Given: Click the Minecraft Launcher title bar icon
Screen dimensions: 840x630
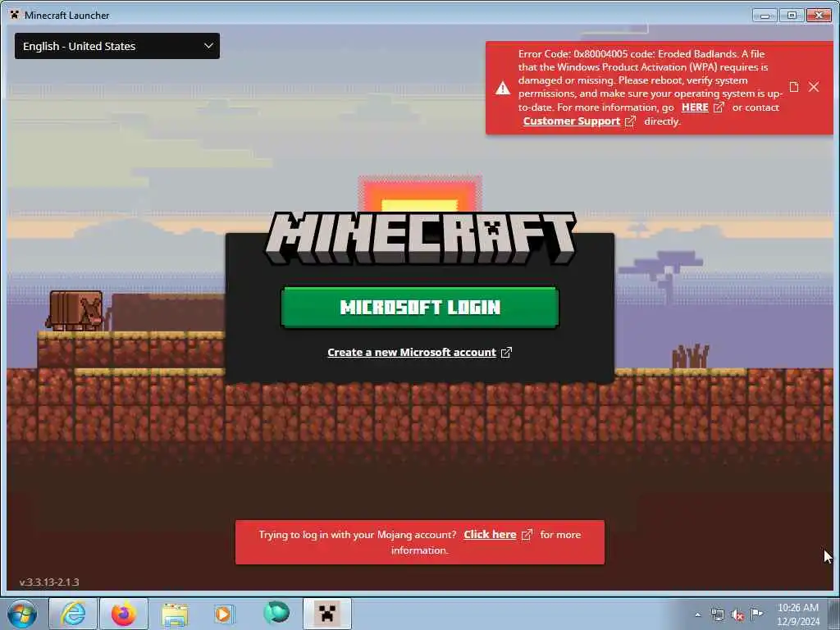Looking at the screenshot, I should (15, 15).
